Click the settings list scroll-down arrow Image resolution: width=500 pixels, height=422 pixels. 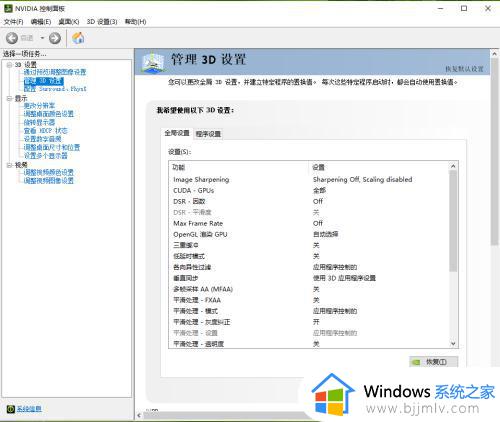(x=453, y=344)
